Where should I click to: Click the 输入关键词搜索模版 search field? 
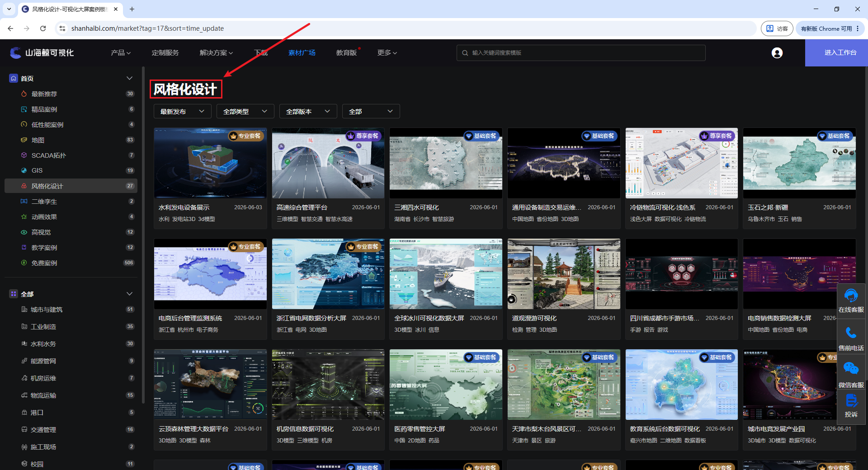(x=581, y=53)
